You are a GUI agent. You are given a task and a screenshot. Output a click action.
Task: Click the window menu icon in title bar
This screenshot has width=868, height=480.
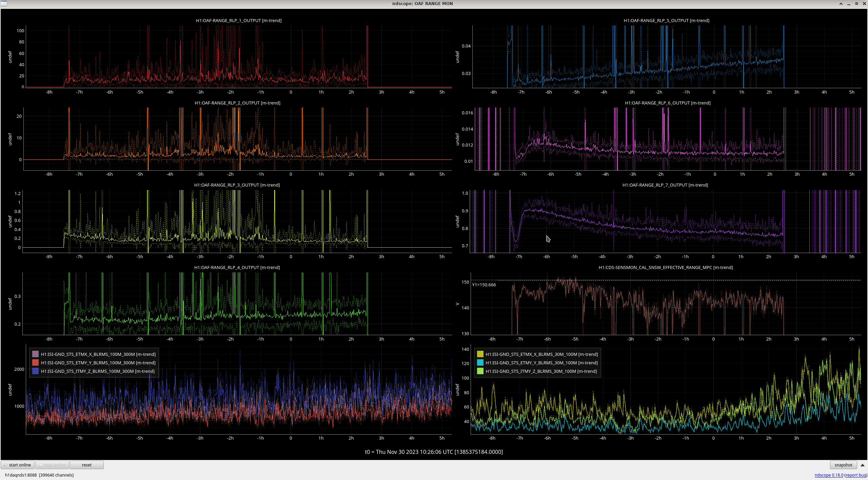click(3, 3)
